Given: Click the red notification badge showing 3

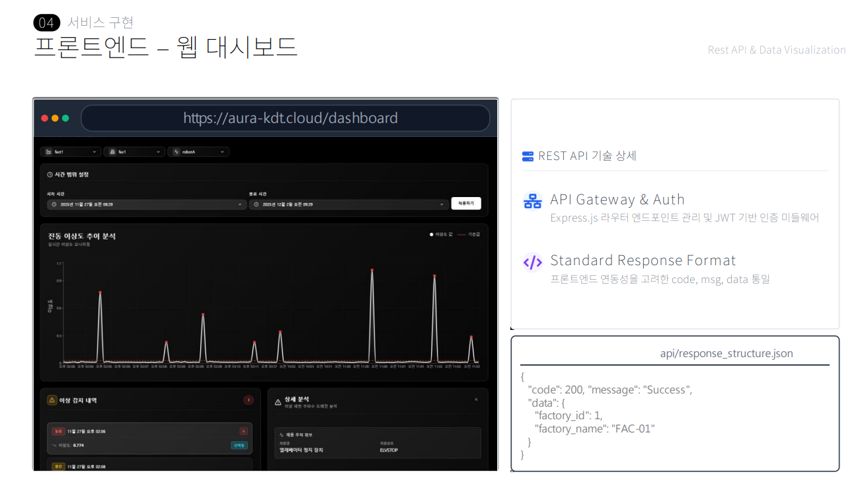Looking at the screenshot, I should [249, 400].
